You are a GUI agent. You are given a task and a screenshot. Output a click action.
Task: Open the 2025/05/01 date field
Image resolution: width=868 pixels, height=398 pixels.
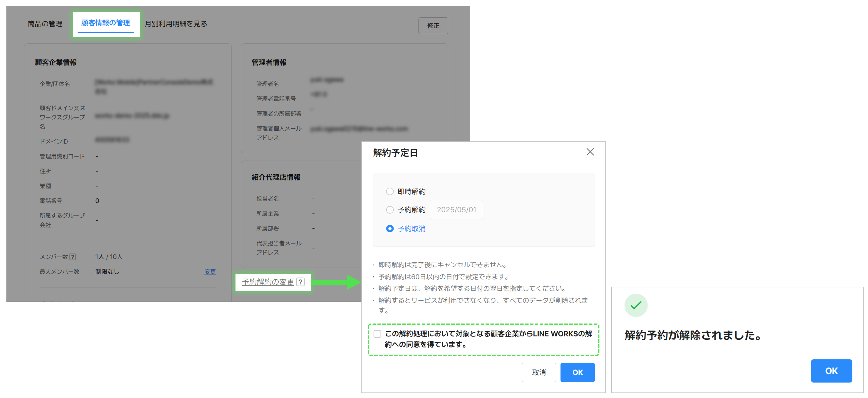(456, 210)
